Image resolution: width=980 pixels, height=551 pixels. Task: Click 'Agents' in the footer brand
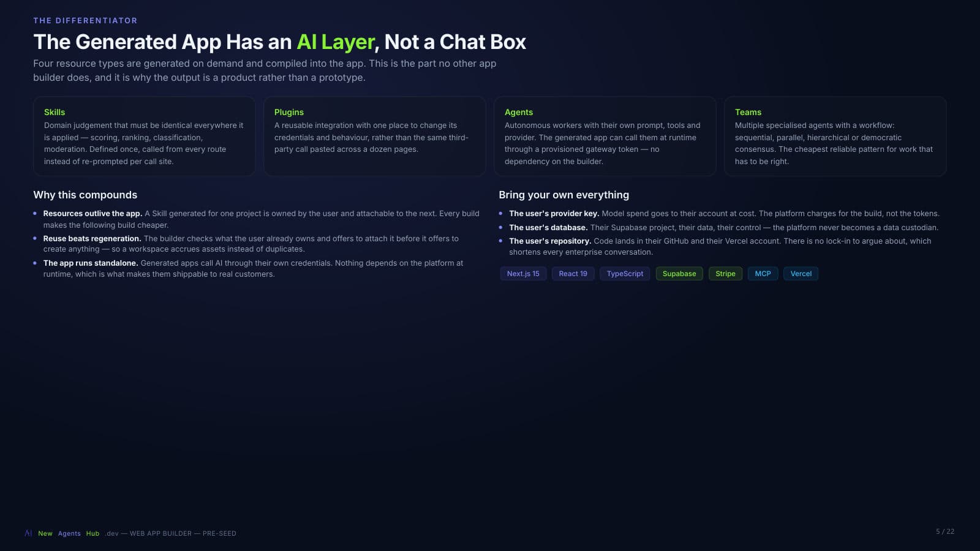point(69,533)
